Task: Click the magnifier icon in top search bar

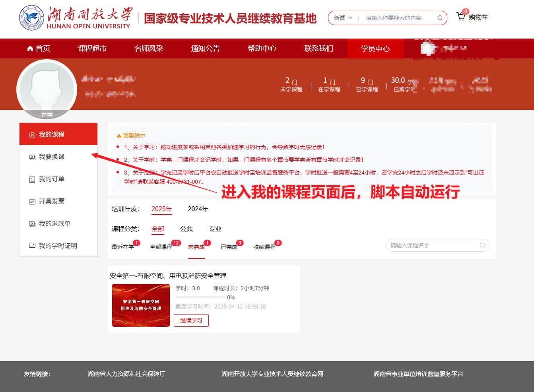Action: [x=440, y=18]
